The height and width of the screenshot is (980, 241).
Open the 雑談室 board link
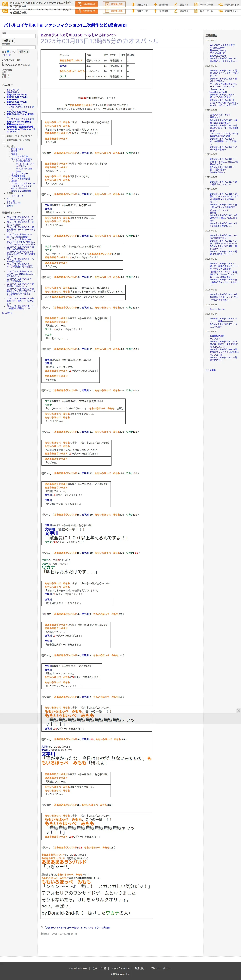click(x=14, y=151)
